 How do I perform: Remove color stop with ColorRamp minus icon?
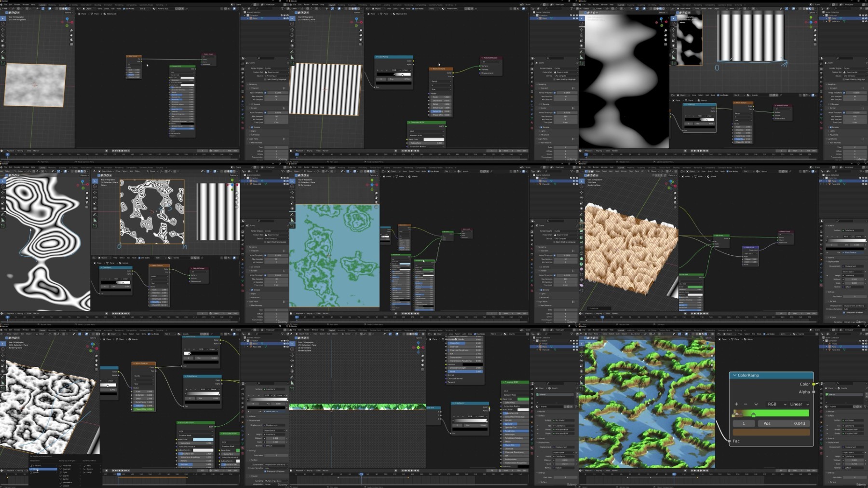point(746,404)
